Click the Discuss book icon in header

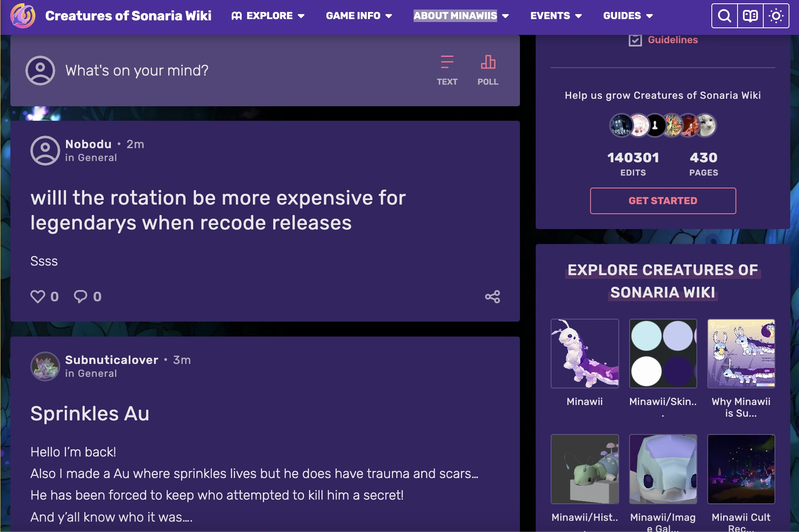[750, 16]
